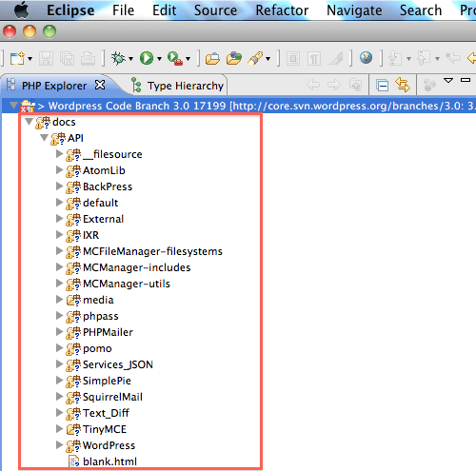Open the Source menu
476x471 pixels.
click(x=215, y=10)
